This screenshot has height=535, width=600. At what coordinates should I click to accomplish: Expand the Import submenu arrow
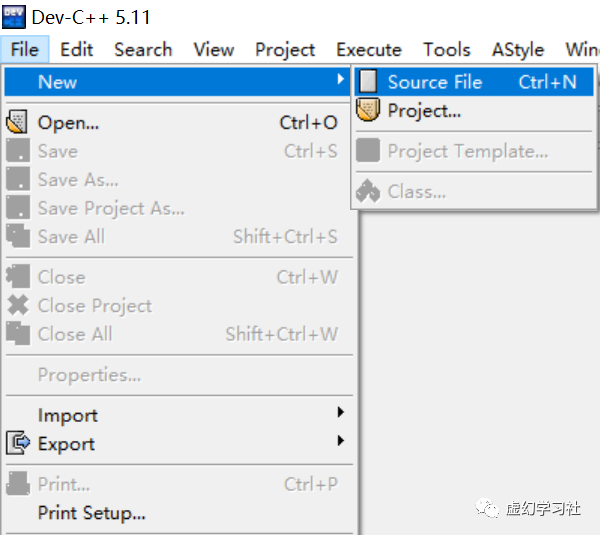point(341,413)
